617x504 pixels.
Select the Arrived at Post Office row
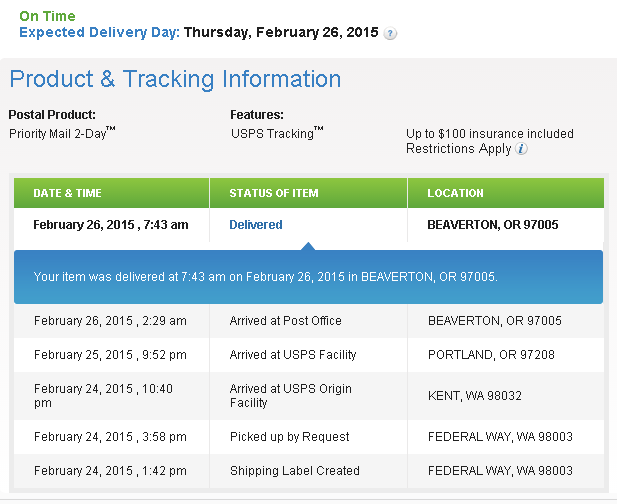(308, 321)
